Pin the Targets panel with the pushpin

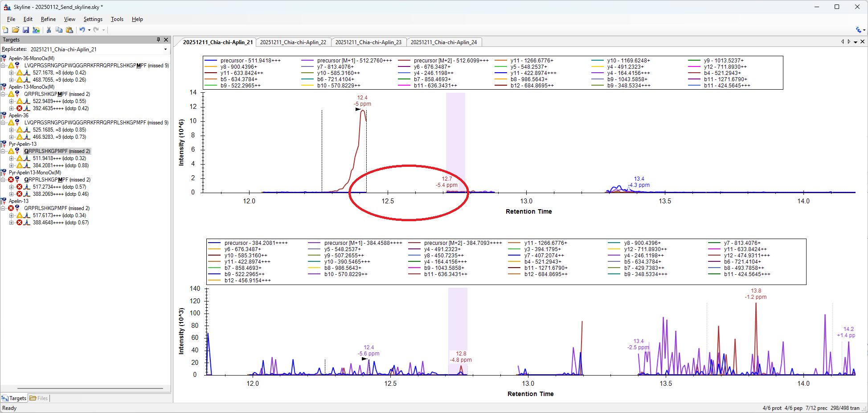point(158,40)
